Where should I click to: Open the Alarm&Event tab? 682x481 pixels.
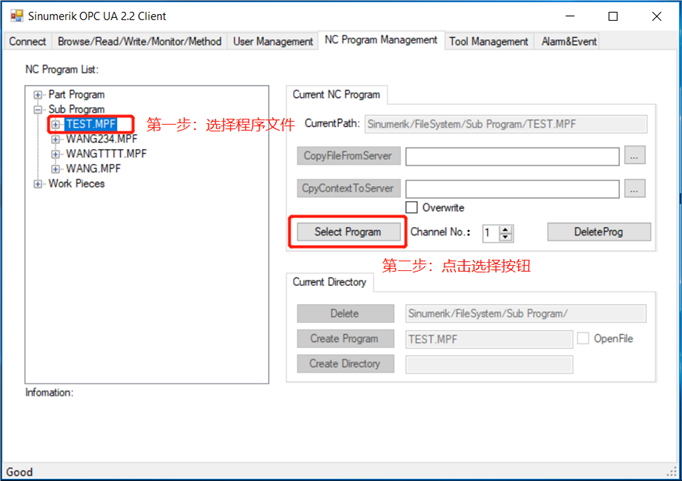click(x=568, y=42)
